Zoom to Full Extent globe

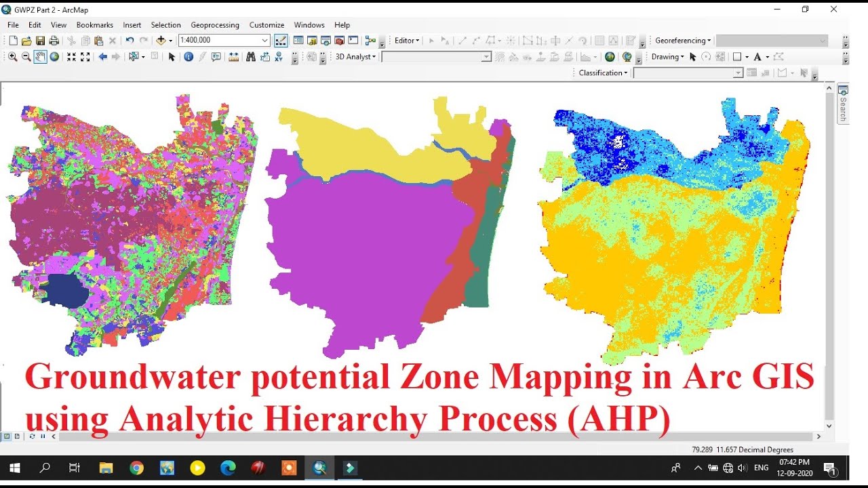point(54,57)
